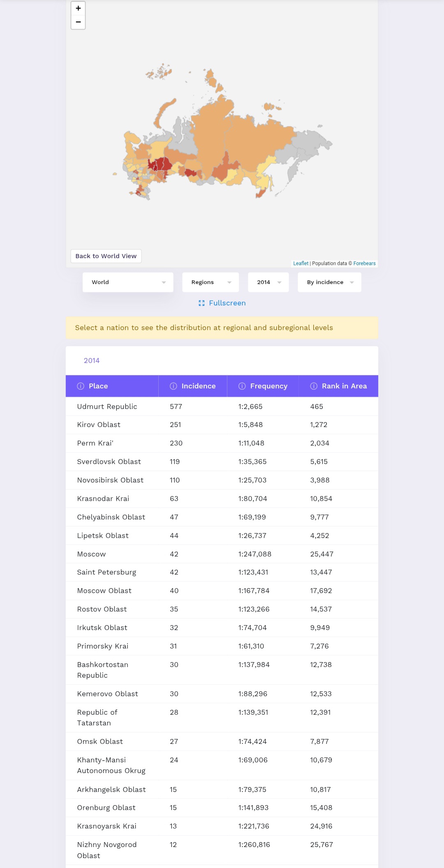Open the 2014 year dropdown
The image size is (444, 868).
(x=268, y=282)
